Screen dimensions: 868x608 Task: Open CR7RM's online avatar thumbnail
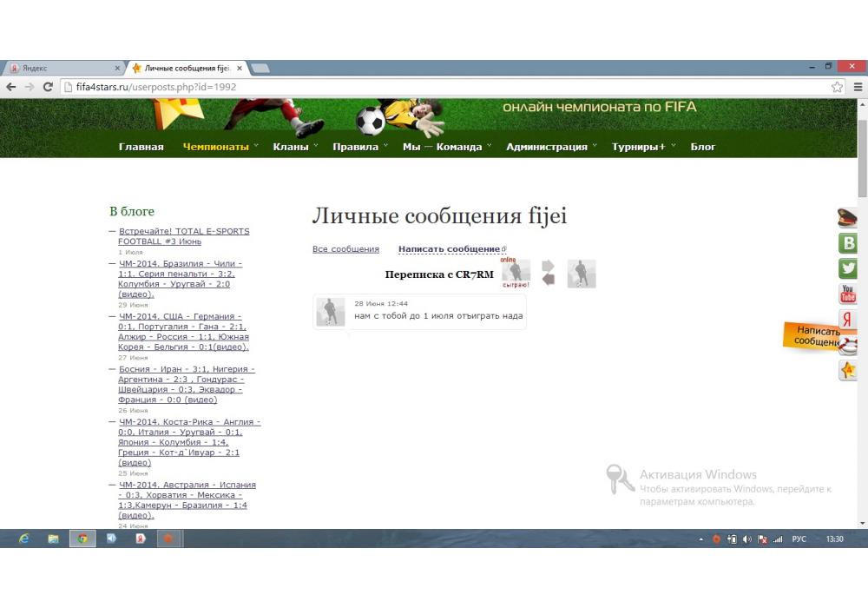pos(516,273)
